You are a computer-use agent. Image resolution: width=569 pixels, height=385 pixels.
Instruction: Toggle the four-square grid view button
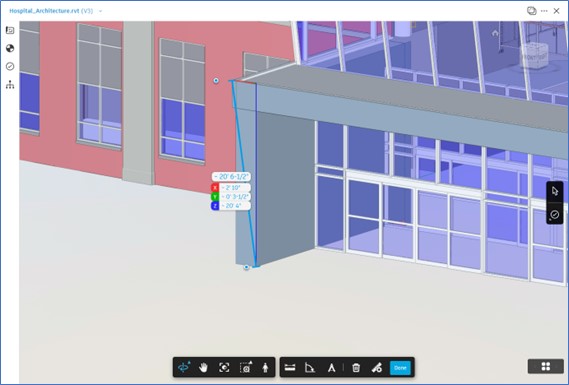[x=546, y=366]
